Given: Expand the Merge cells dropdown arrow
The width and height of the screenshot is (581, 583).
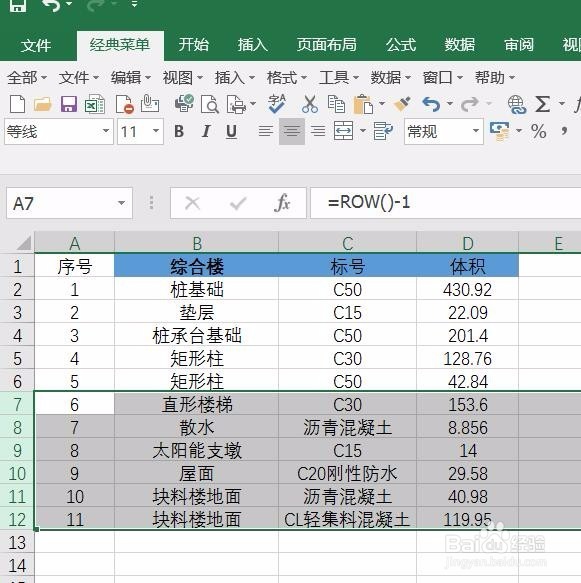Looking at the screenshot, I should [363, 131].
